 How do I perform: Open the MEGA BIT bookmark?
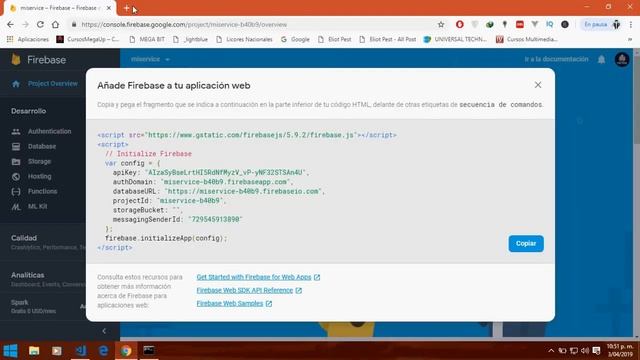coord(147,39)
